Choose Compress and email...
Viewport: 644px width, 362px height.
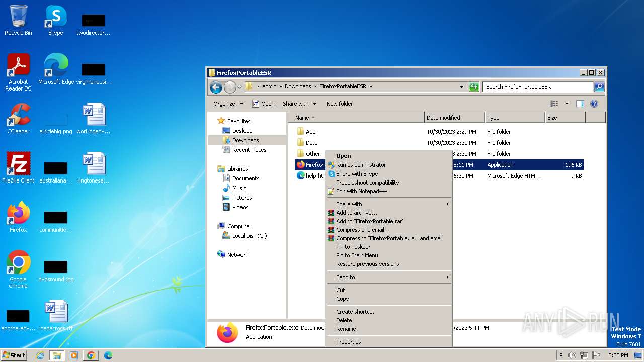(389, 230)
